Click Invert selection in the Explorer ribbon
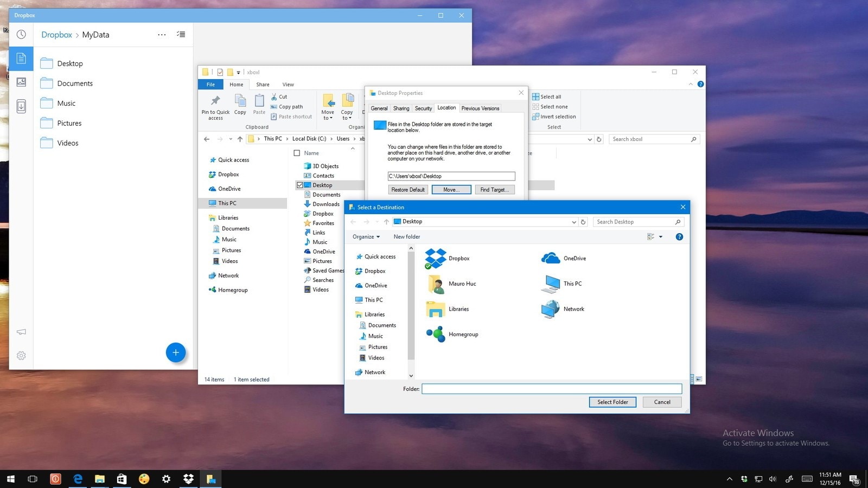 pyautogui.click(x=554, y=117)
